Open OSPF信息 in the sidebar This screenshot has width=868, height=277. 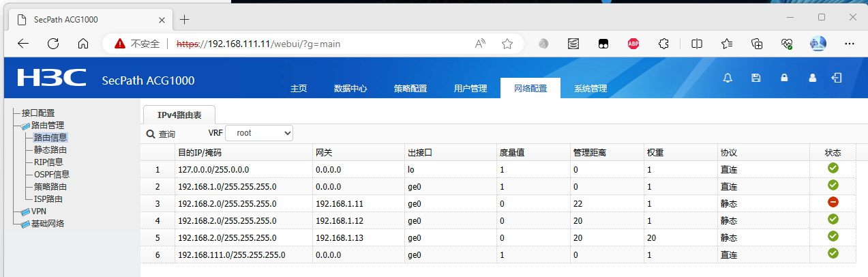coord(52,175)
